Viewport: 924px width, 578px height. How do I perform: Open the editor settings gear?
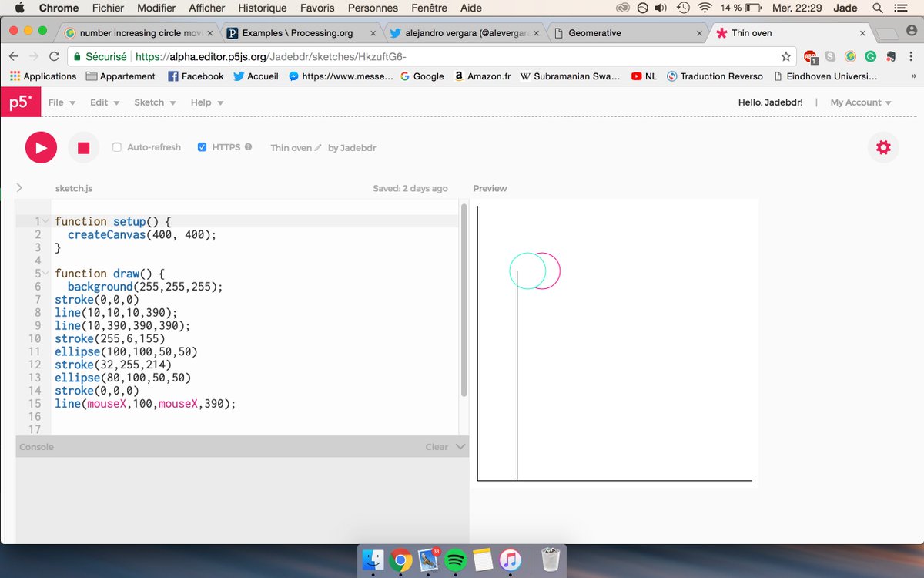click(883, 147)
